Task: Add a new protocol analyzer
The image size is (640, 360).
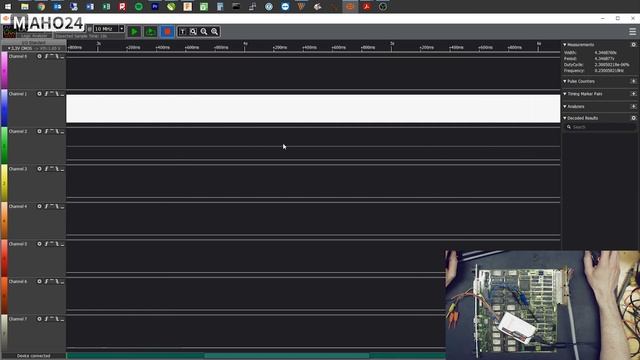Action: (x=633, y=107)
